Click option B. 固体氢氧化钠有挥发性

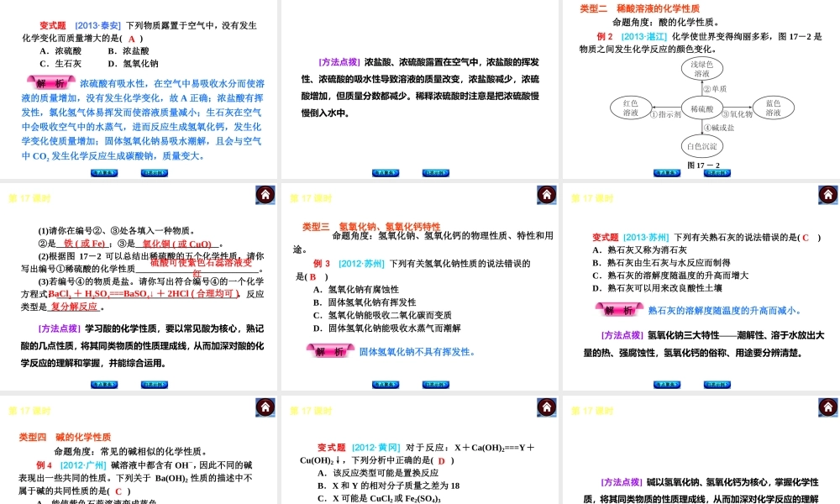pos(365,302)
